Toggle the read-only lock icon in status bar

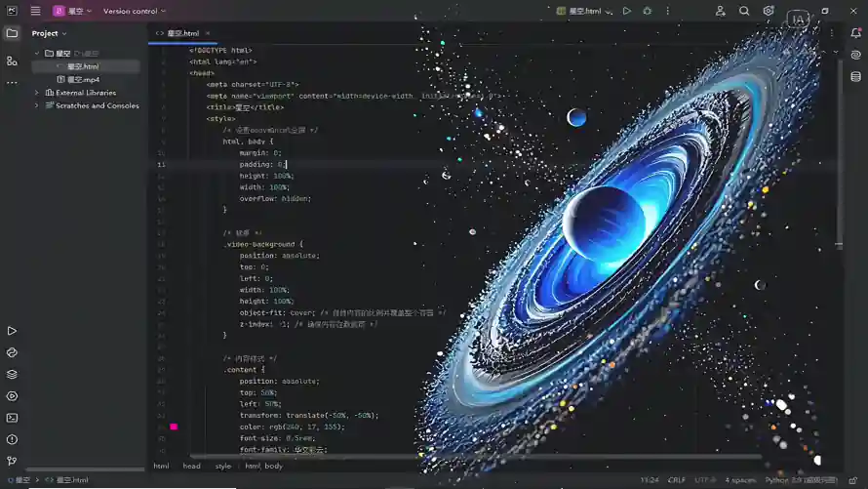(x=853, y=480)
